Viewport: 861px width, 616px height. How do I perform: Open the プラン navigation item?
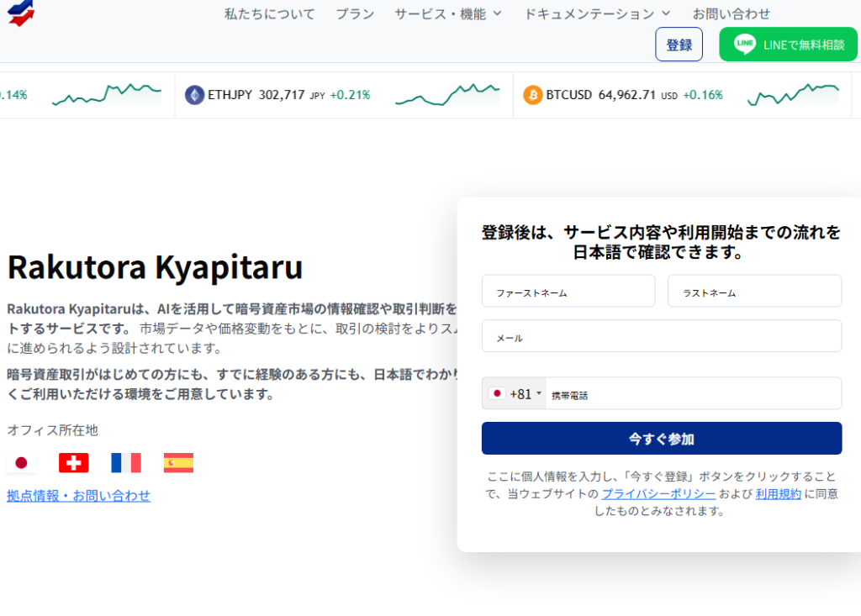pyautogui.click(x=355, y=13)
